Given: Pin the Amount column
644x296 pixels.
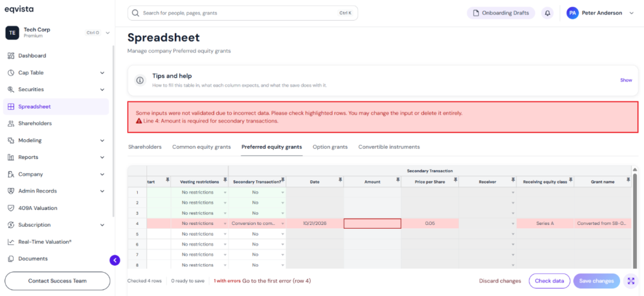Looking at the screenshot, I should 397,179.
